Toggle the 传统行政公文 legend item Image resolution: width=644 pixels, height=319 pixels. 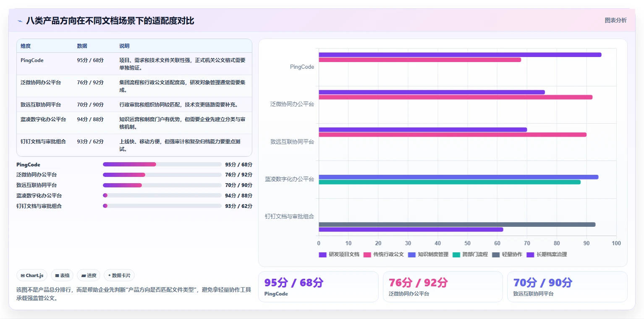point(384,254)
